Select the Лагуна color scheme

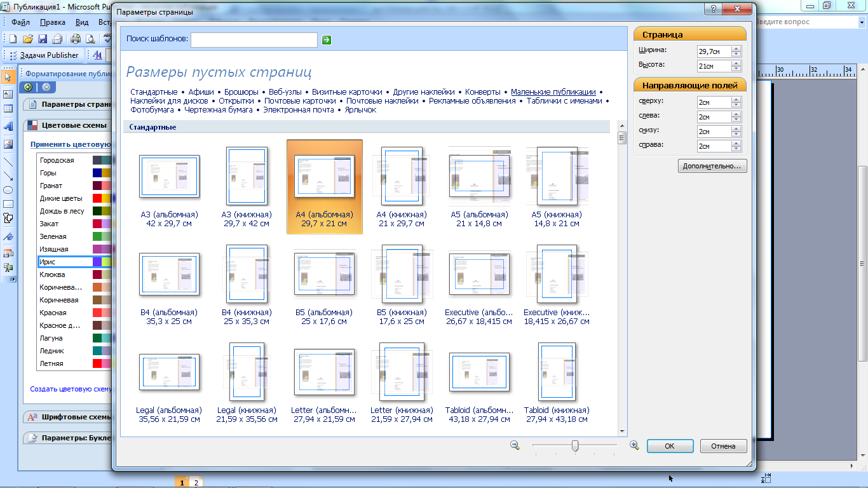click(75, 338)
